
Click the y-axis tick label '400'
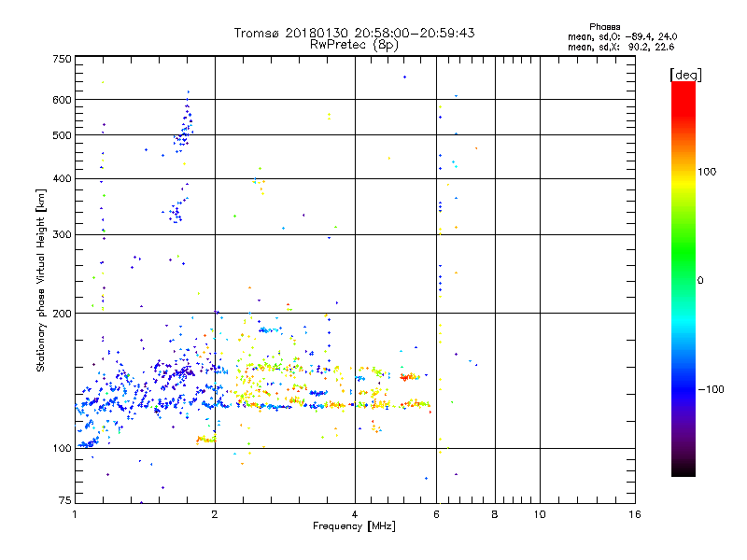point(62,179)
